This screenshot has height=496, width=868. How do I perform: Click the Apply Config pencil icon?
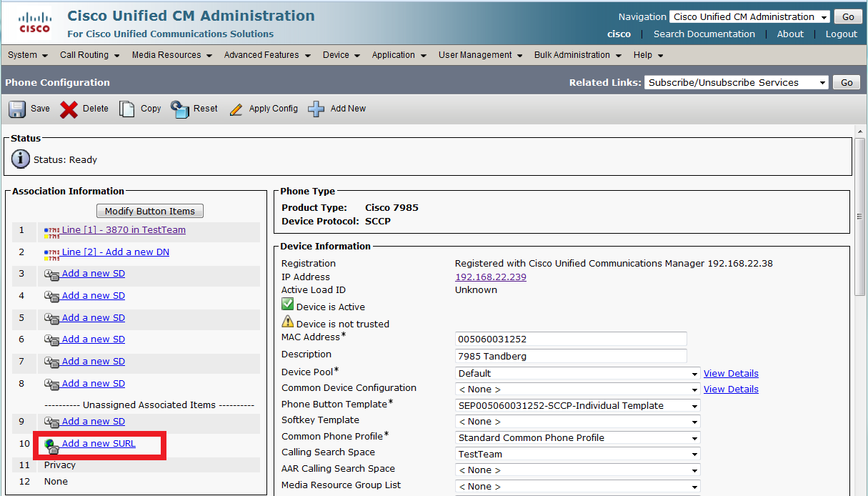pyautogui.click(x=236, y=109)
